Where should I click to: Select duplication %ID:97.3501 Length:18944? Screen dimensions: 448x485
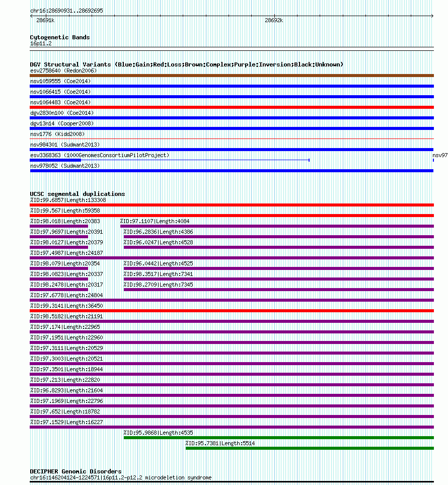pos(66,369)
